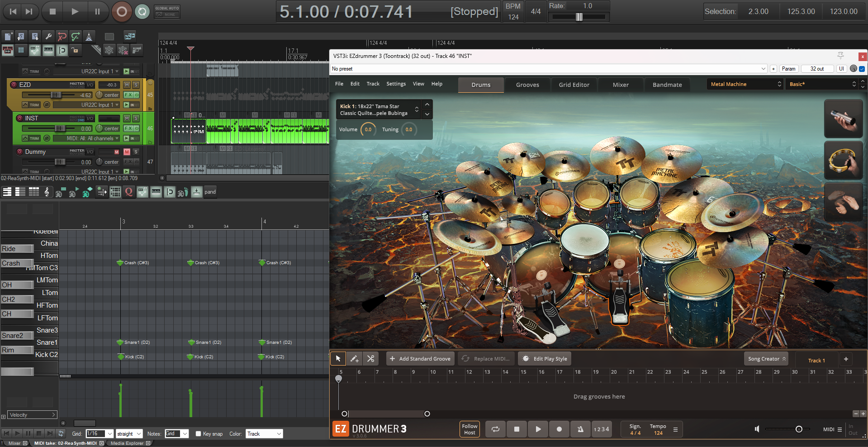Toggle FX bypass power on EZD track
The image size is (868, 447).
[137, 95]
